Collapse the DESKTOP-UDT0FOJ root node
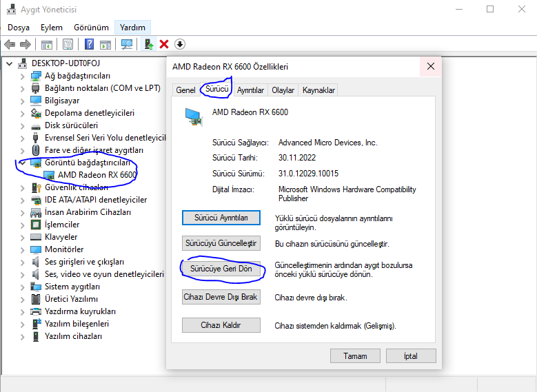This screenshot has width=537, height=392. (10, 63)
